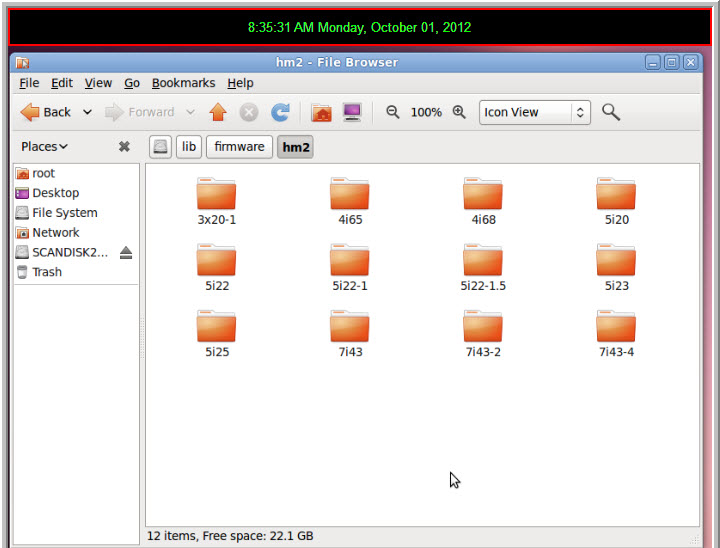720x548 pixels.
Task: Select the 7i43 folder
Action: tap(350, 333)
